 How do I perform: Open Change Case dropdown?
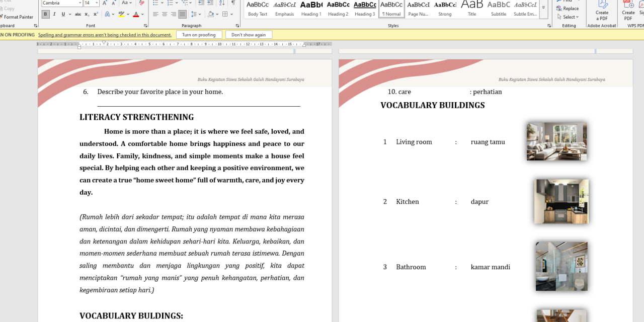click(x=126, y=3)
